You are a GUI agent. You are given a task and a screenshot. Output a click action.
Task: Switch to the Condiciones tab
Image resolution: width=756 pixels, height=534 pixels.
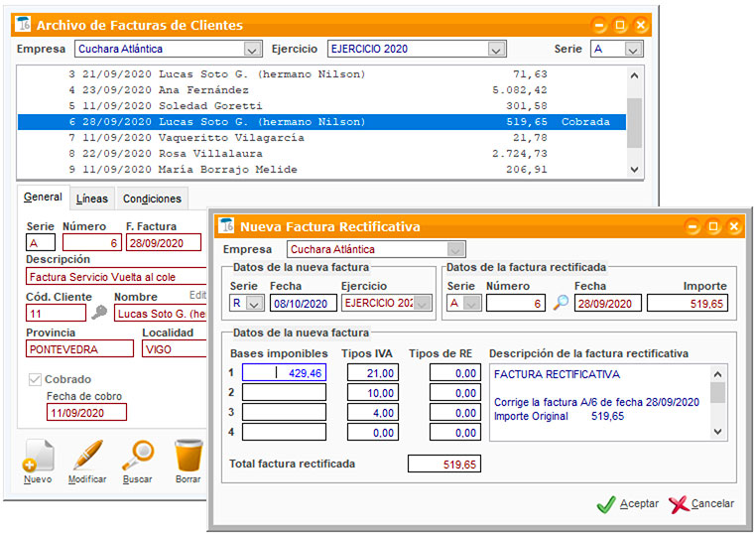click(152, 199)
